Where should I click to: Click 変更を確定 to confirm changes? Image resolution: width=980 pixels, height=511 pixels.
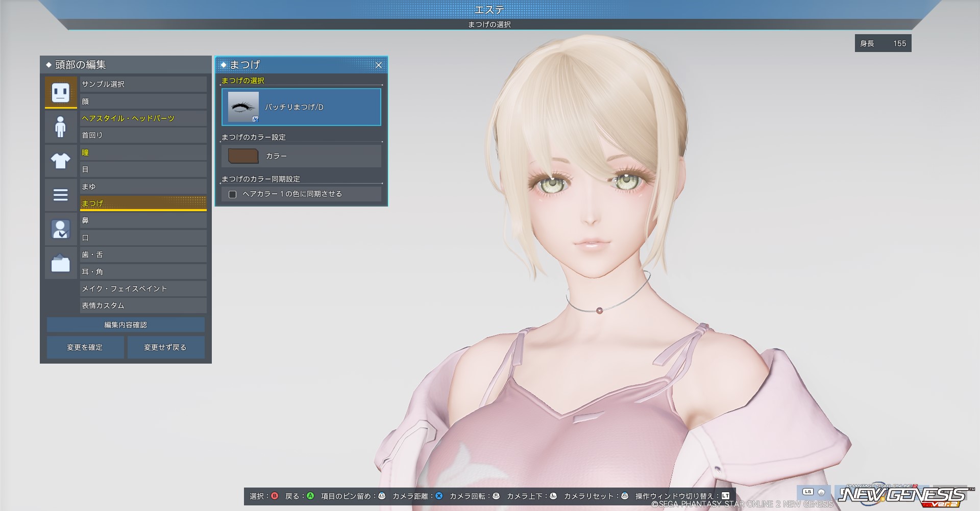85,347
